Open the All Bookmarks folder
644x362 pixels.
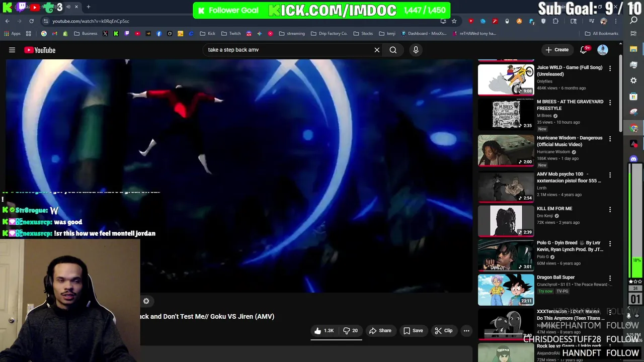pos(601,34)
